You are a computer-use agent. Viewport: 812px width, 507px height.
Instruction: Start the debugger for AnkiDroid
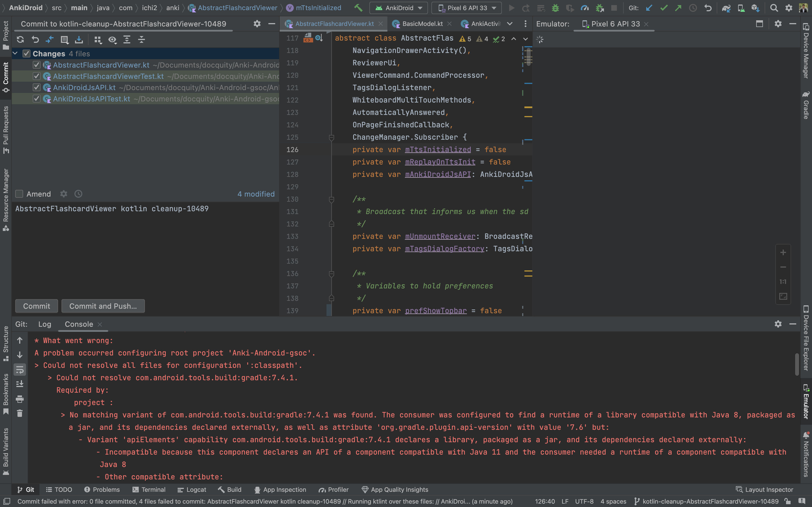tap(555, 8)
